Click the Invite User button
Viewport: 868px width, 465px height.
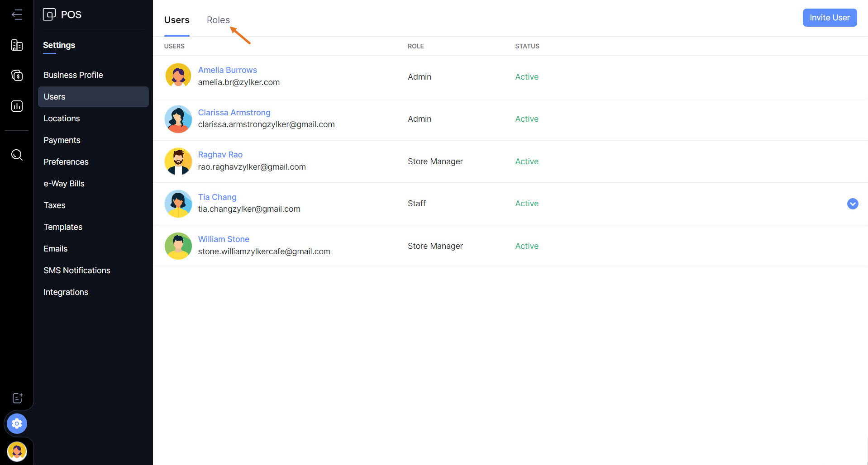[829, 18]
